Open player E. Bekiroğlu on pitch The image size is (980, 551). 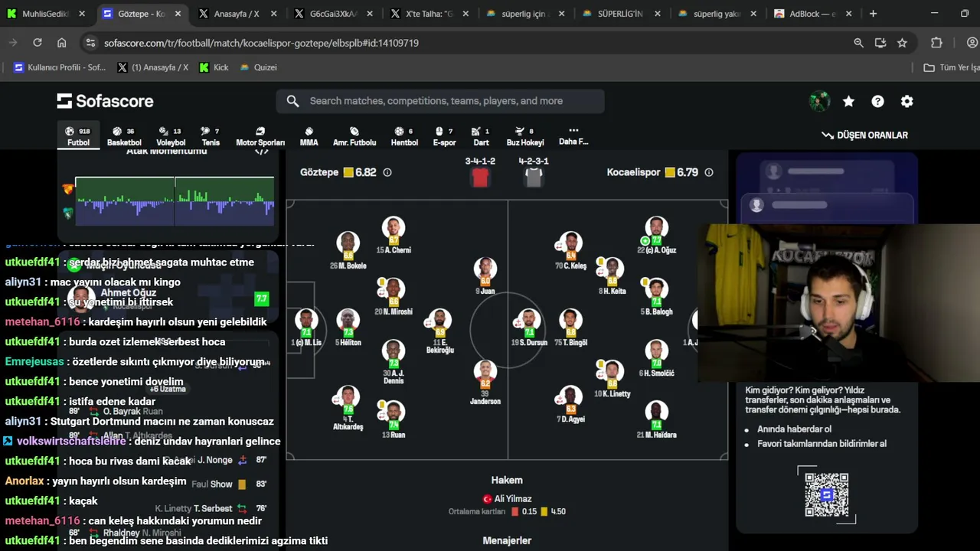[439, 331]
